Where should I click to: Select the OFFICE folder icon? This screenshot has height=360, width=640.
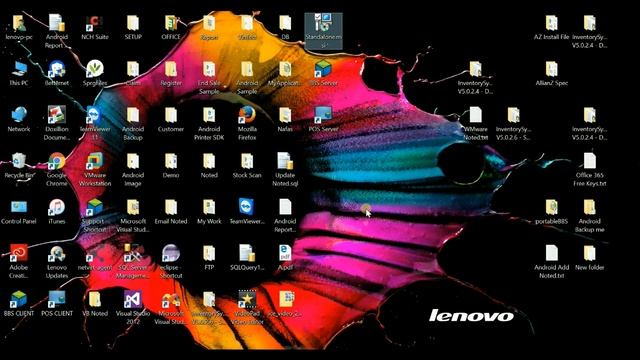[x=171, y=24]
